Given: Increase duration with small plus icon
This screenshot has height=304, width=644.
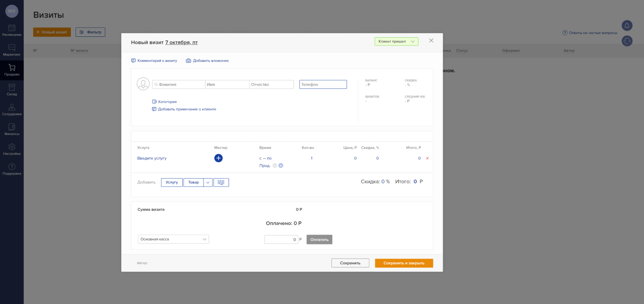Looking at the screenshot, I should click(x=281, y=165).
